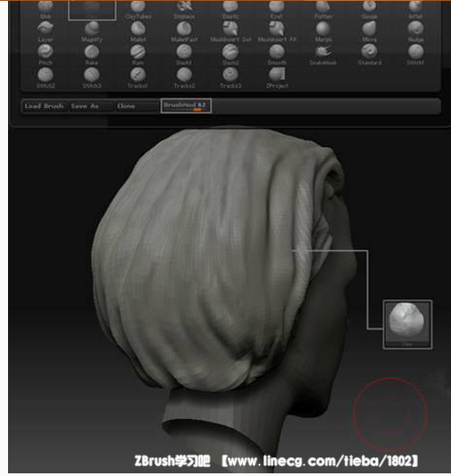This screenshot has height=476, width=451.
Task: Select the Inflat brush
Action: coord(415,9)
